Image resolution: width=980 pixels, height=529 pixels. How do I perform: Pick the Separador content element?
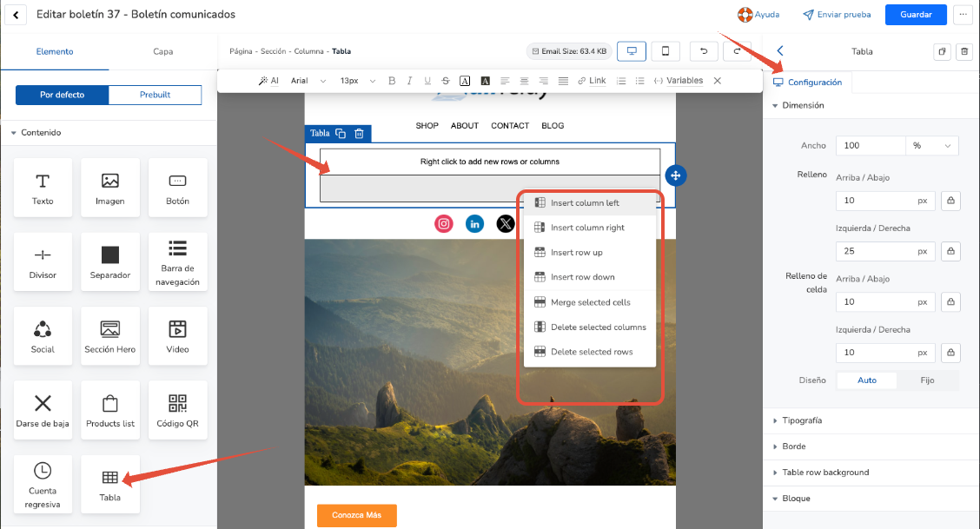110,262
